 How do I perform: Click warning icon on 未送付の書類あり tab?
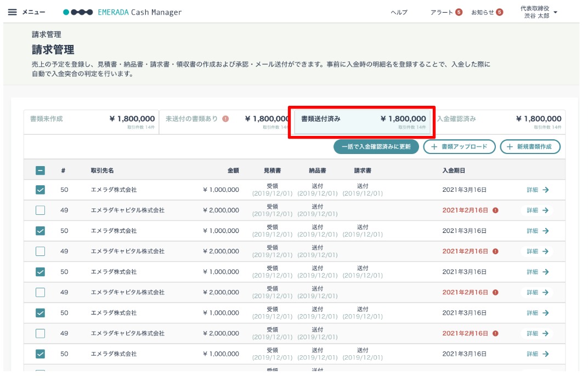pos(225,119)
